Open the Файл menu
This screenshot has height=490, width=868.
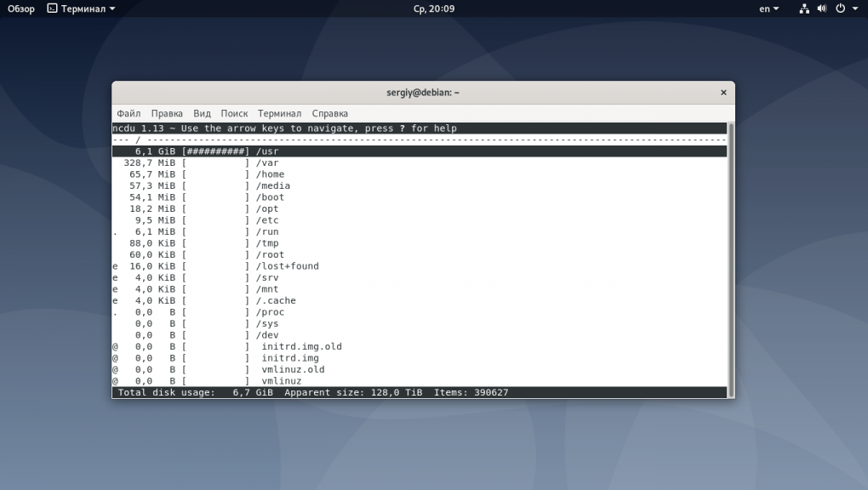click(128, 113)
